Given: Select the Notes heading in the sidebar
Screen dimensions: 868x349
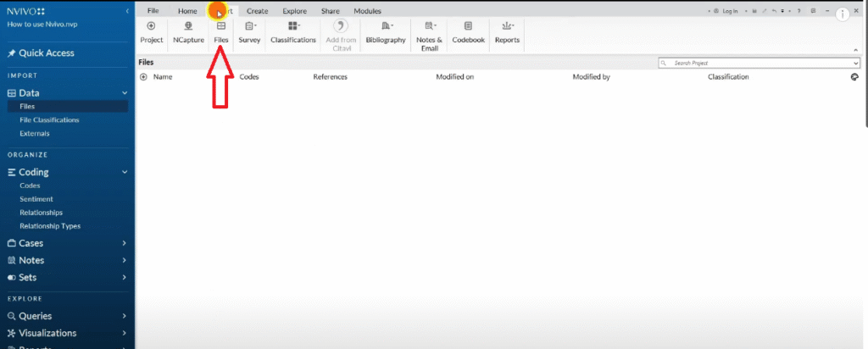Looking at the screenshot, I should pos(25,260).
